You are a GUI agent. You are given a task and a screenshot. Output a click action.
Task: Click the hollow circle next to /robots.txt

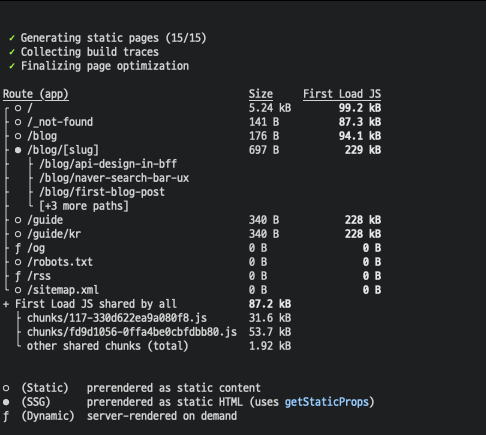(18, 262)
